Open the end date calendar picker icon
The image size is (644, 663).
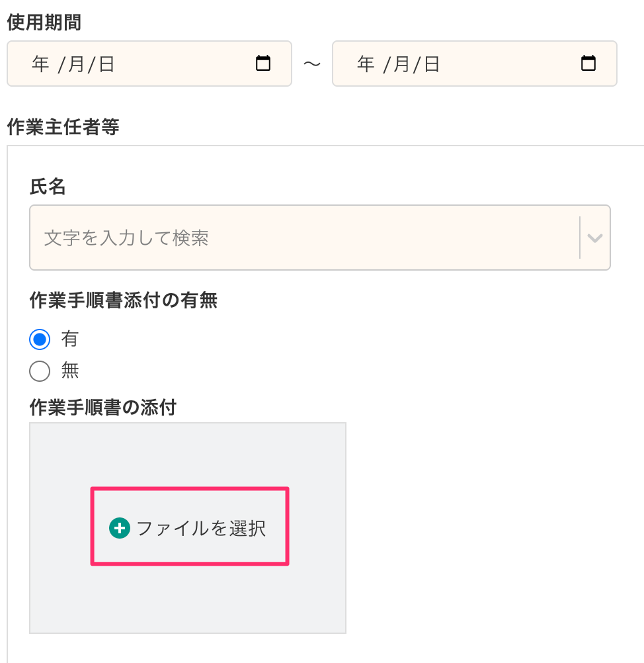(x=588, y=64)
